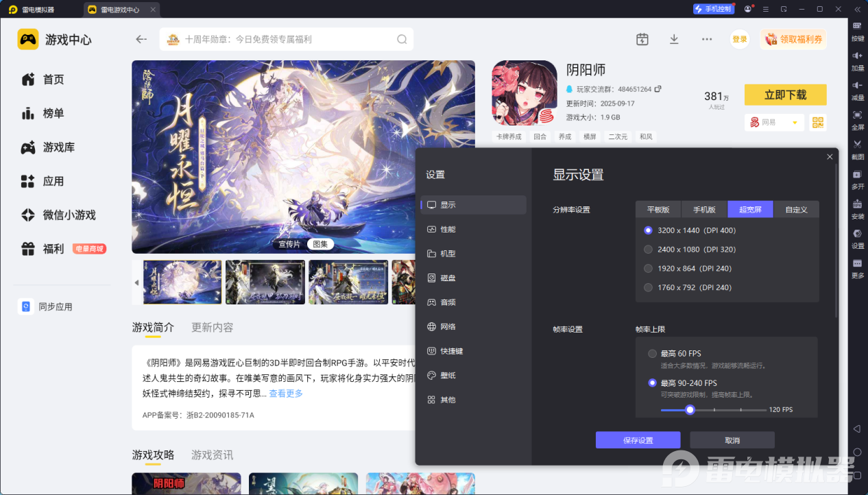Show the QR code for 阴阳师 download
Viewport: 868px width, 495px height.
pos(817,122)
